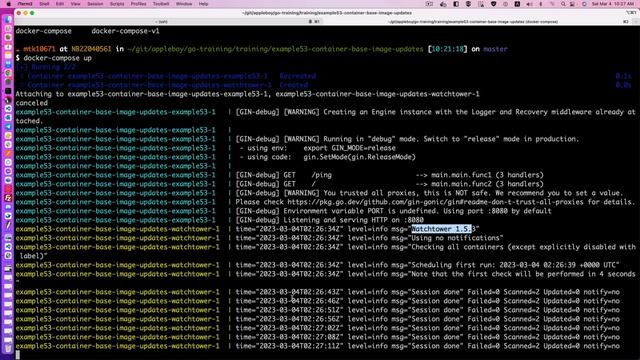Open the Profiles menu
Screen dimensions: 640x360
point(138,4)
